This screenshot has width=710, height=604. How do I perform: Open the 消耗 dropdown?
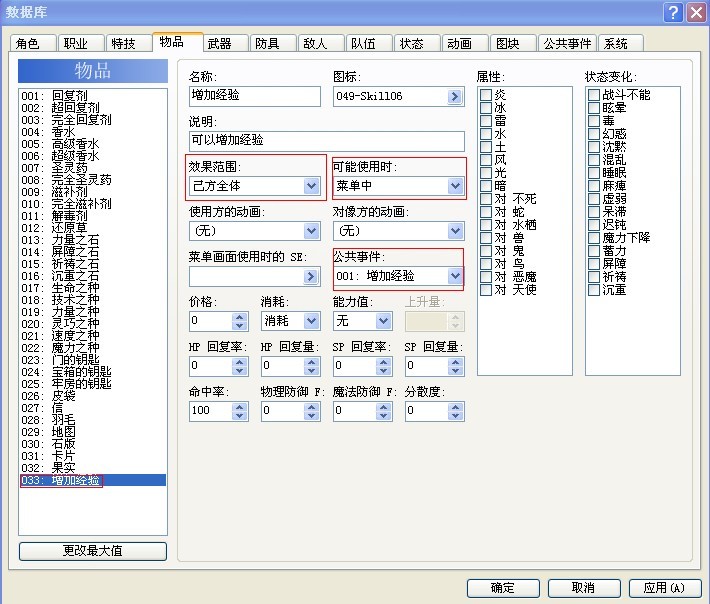[291, 321]
